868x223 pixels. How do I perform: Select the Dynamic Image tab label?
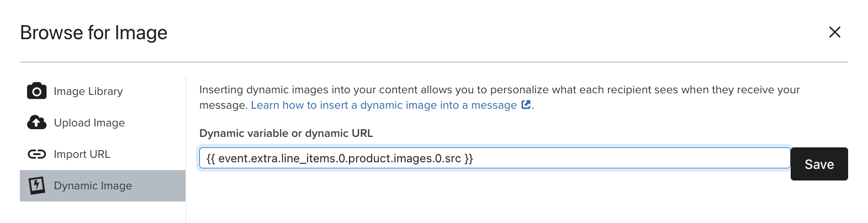click(x=93, y=186)
